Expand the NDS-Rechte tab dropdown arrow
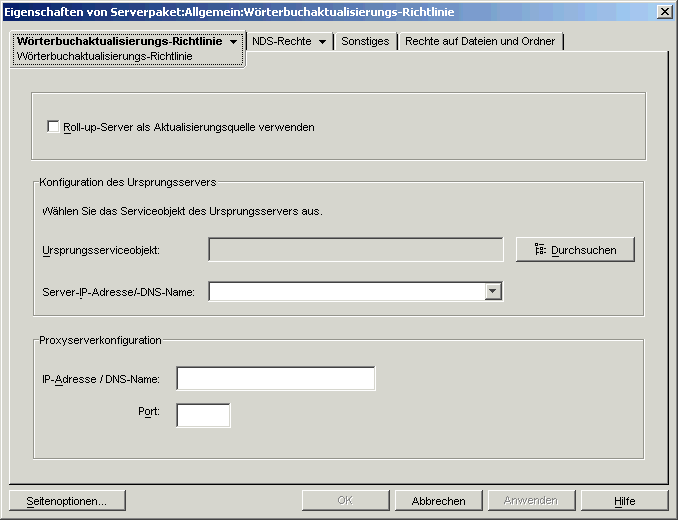The width and height of the screenshot is (678, 520). pyautogui.click(x=322, y=42)
